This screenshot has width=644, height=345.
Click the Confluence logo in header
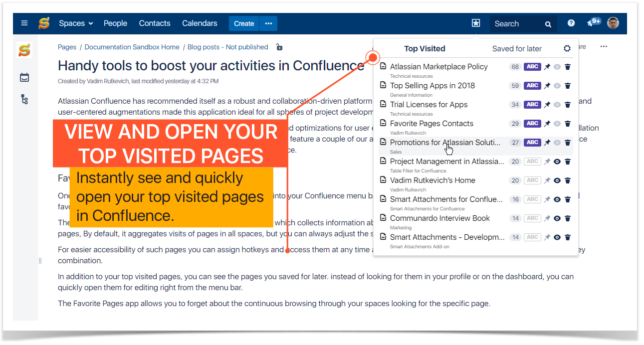[44, 23]
